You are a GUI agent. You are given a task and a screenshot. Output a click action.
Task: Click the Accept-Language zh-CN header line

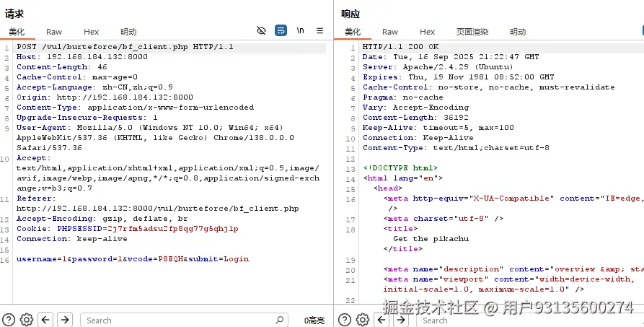[x=94, y=87]
